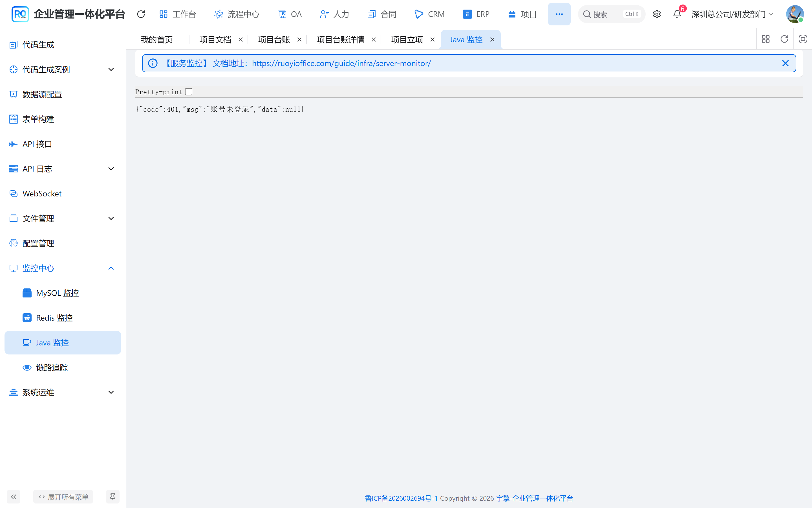Open 数据源配置 in sidebar
The height and width of the screenshot is (508, 812).
click(x=63, y=95)
